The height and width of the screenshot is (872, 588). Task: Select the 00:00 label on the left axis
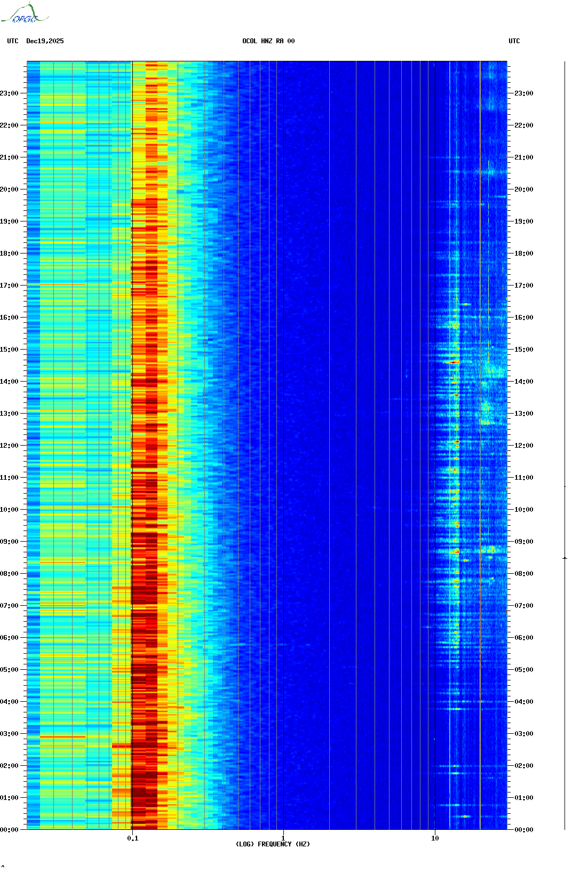pyautogui.click(x=9, y=830)
